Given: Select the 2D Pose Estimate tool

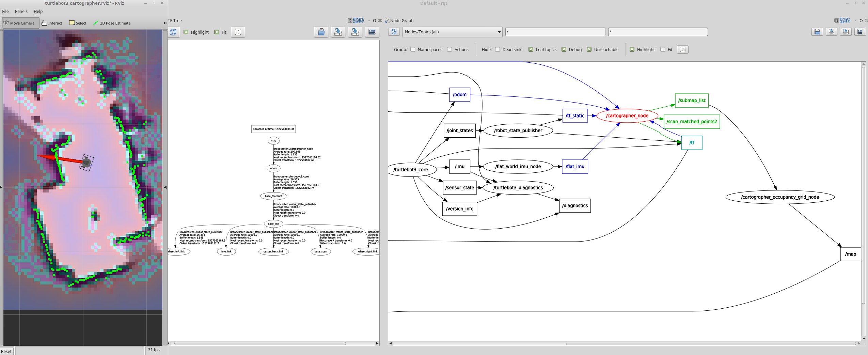Looking at the screenshot, I should point(112,23).
